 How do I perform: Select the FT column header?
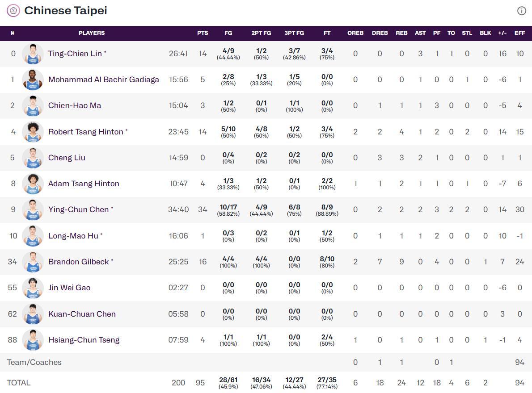tap(327, 33)
